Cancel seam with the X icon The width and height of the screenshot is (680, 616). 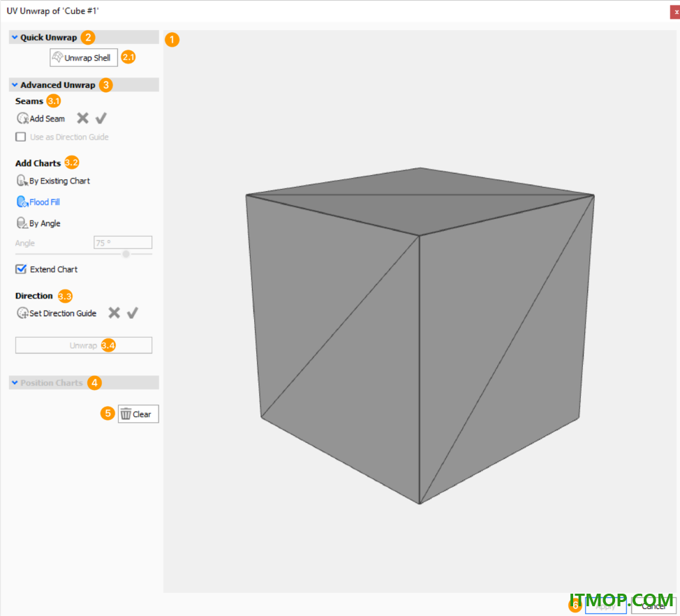[83, 118]
